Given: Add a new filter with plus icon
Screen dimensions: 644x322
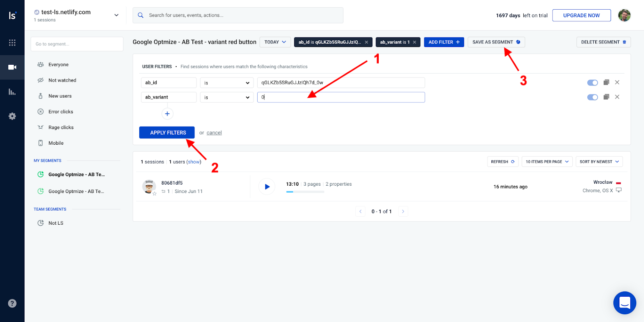Looking at the screenshot, I should 167,114.
